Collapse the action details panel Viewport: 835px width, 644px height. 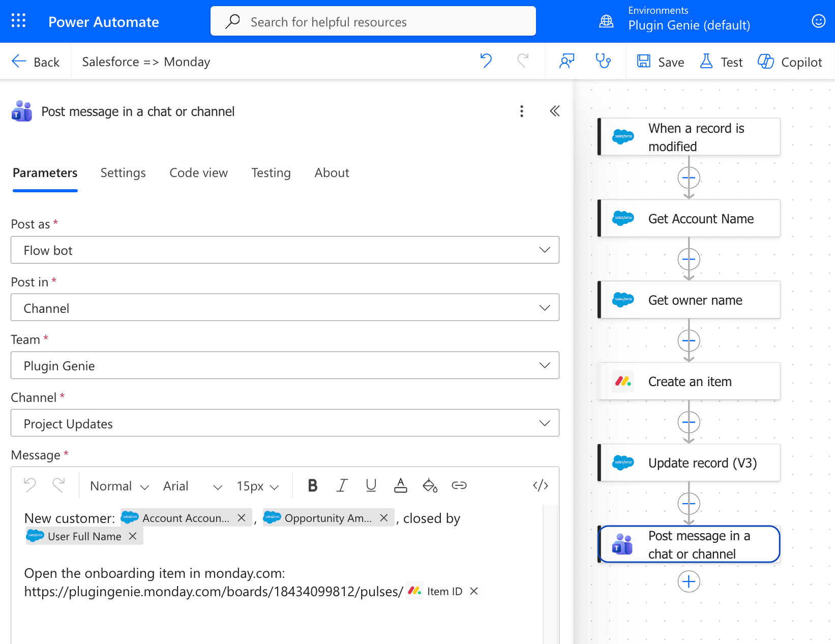point(555,111)
